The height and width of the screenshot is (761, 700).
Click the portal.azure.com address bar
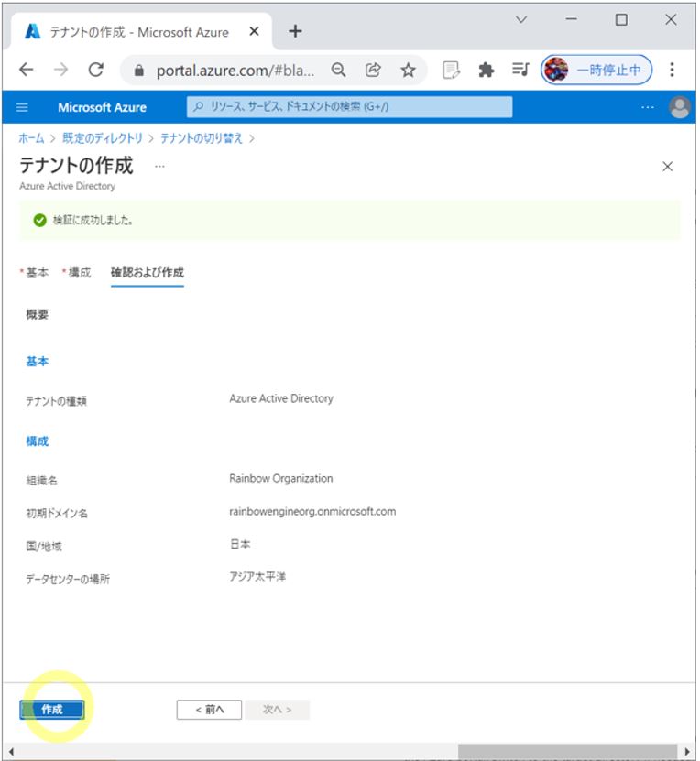235,71
